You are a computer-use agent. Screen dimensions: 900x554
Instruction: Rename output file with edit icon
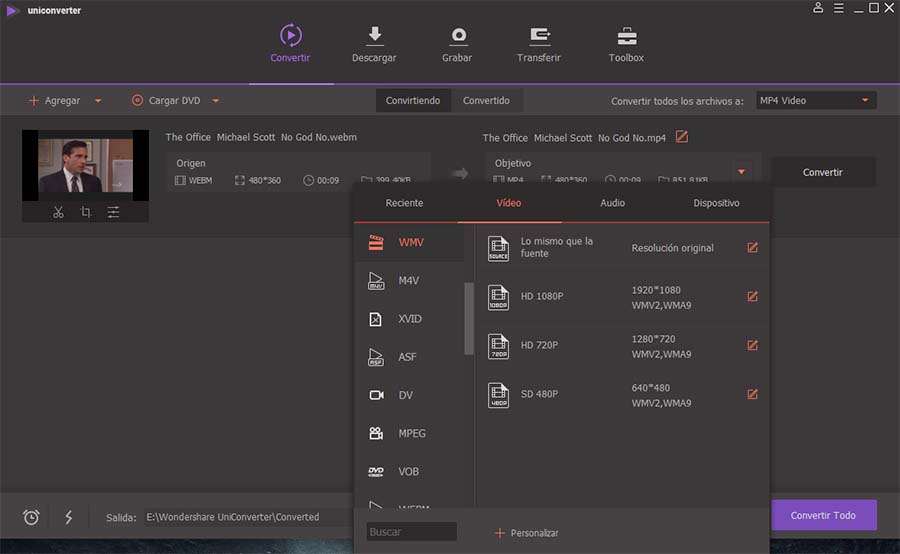[681, 137]
